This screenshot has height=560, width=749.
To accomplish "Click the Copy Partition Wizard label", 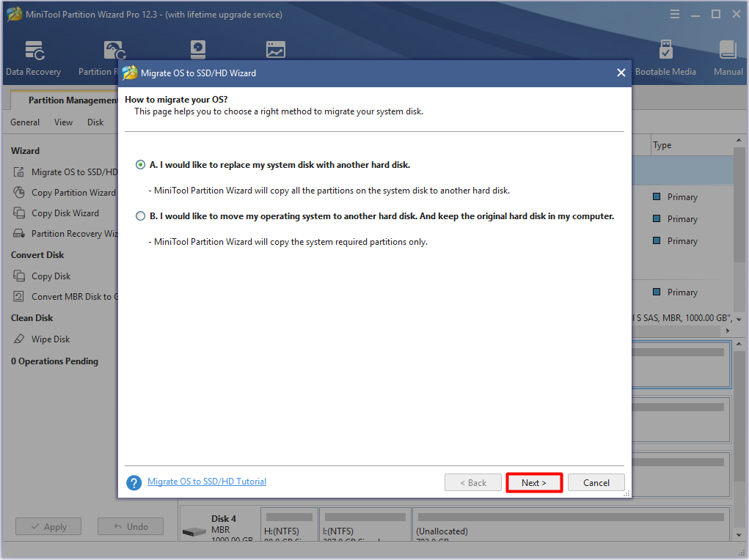I will 73,192.
